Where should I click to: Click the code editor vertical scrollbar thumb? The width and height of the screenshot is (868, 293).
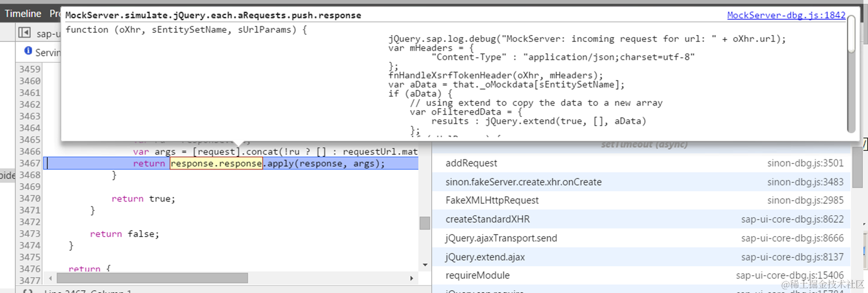pos(425,223)
